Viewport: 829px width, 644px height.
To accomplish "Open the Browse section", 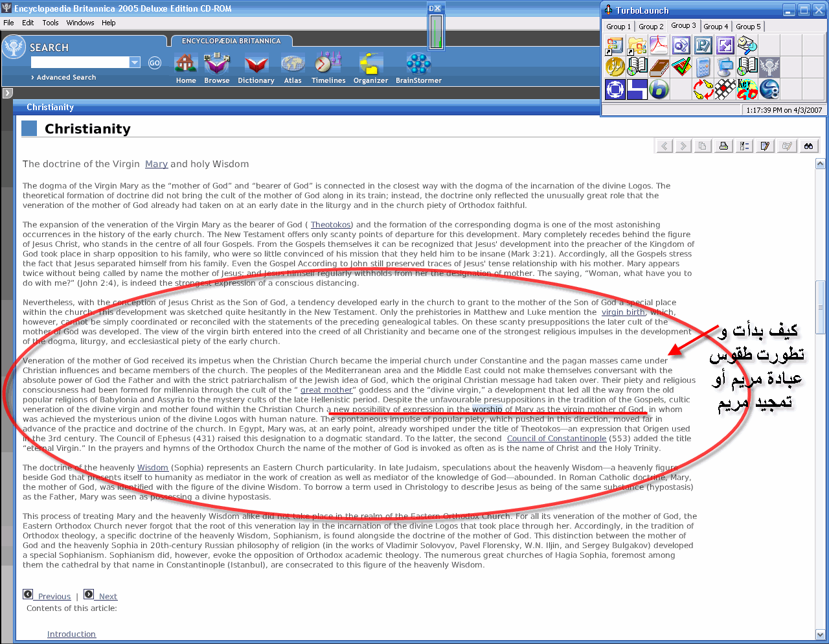I will coord(216,69).
